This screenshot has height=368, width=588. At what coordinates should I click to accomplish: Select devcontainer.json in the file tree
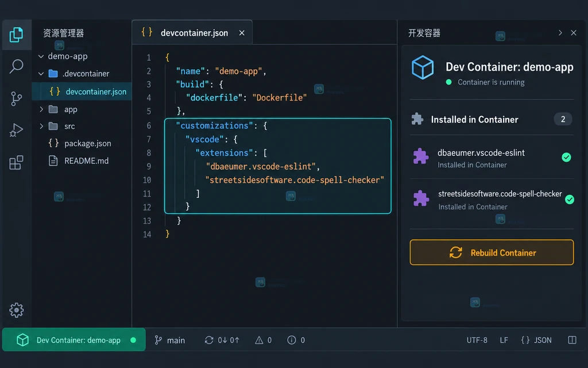(82, 91)
